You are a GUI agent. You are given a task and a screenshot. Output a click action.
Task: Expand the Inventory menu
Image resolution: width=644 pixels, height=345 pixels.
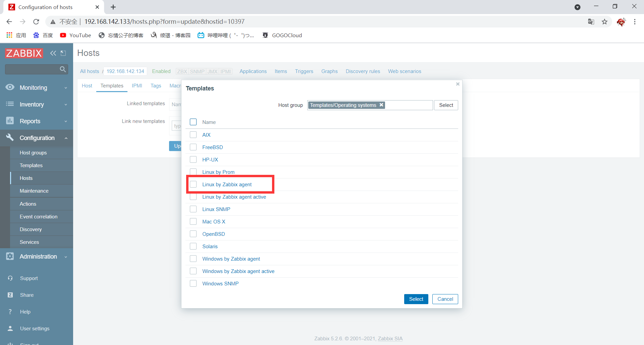pos(37,104)
